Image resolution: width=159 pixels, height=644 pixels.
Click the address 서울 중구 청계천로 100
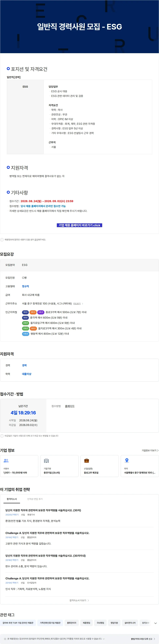47,304
